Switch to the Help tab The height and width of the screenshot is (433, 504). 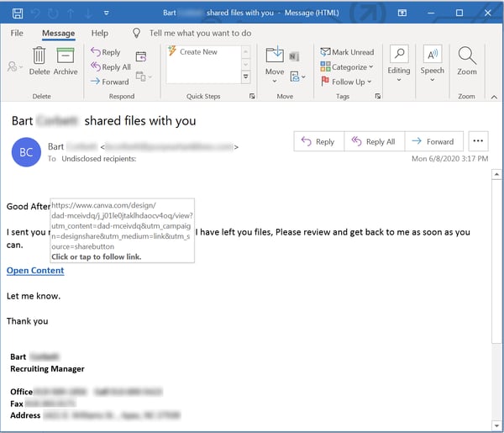(99, 33)
